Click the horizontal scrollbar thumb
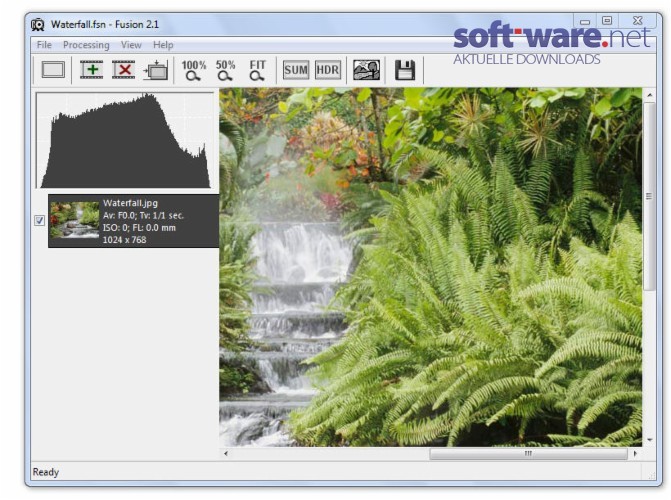 [x=528, y=453]
